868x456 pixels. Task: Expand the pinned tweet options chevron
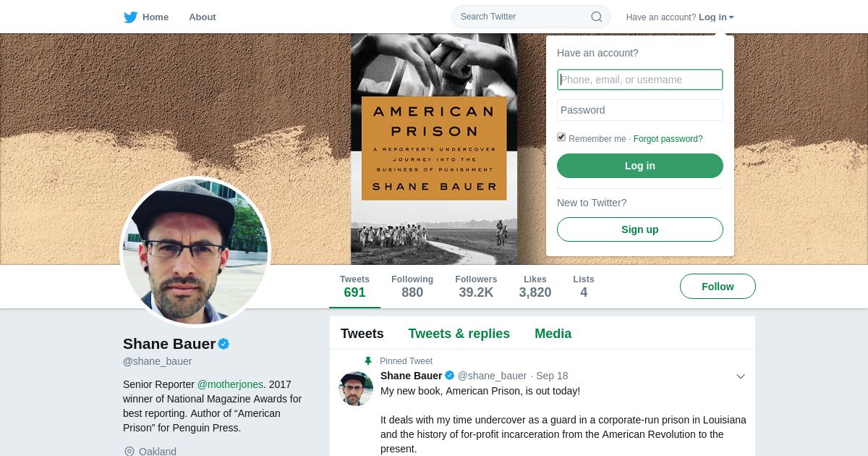click(x=741, y=376)
